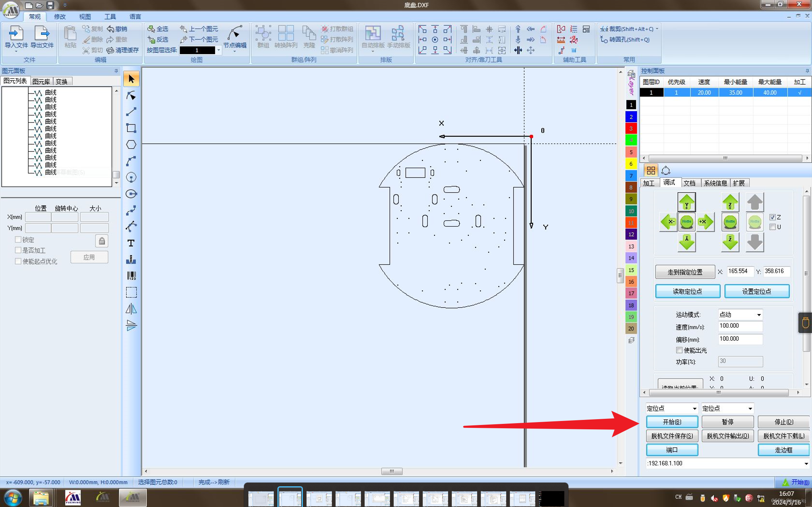Click the lock icon in position panel

click(102, 241)
